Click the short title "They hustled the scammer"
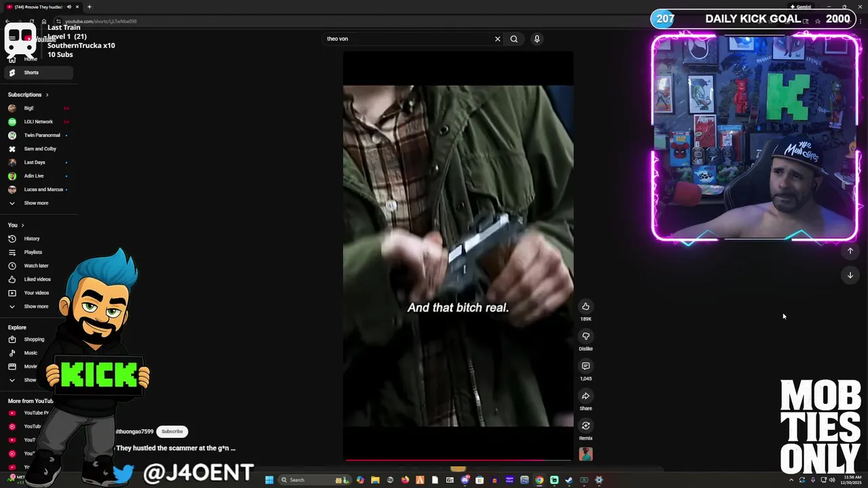Screen dimensions: 868x488 [x=176, y=448]
